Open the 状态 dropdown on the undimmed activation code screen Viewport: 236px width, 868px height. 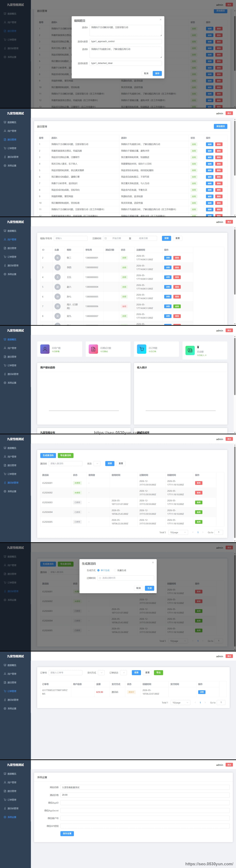pos(97,464)
